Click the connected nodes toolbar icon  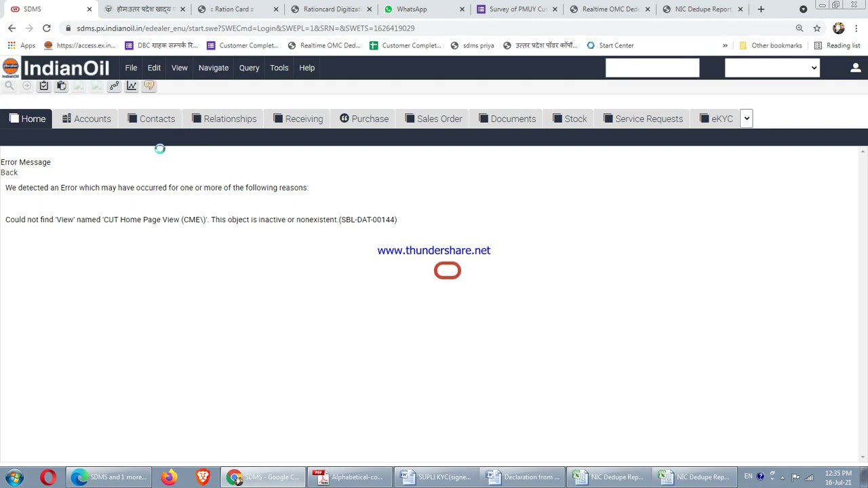[114, 86]
